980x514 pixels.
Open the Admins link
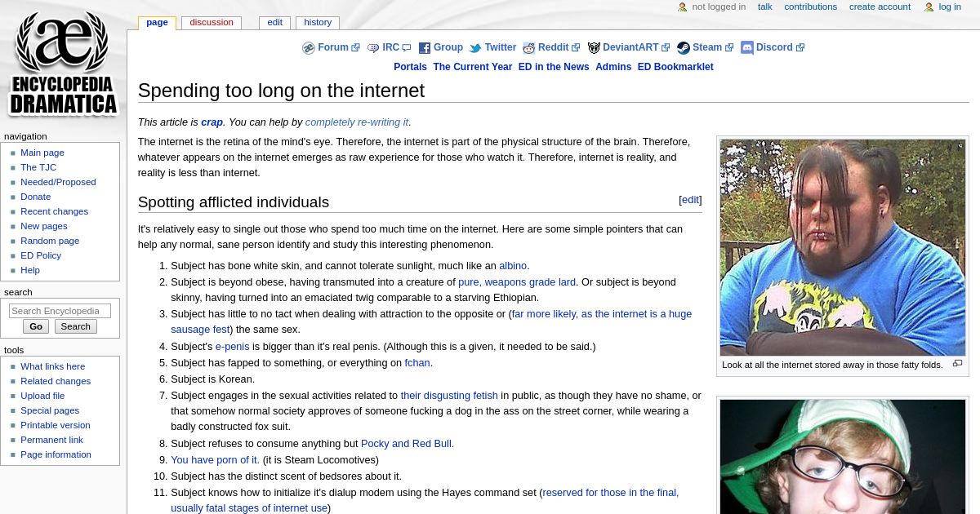click(x=613, y=67)
